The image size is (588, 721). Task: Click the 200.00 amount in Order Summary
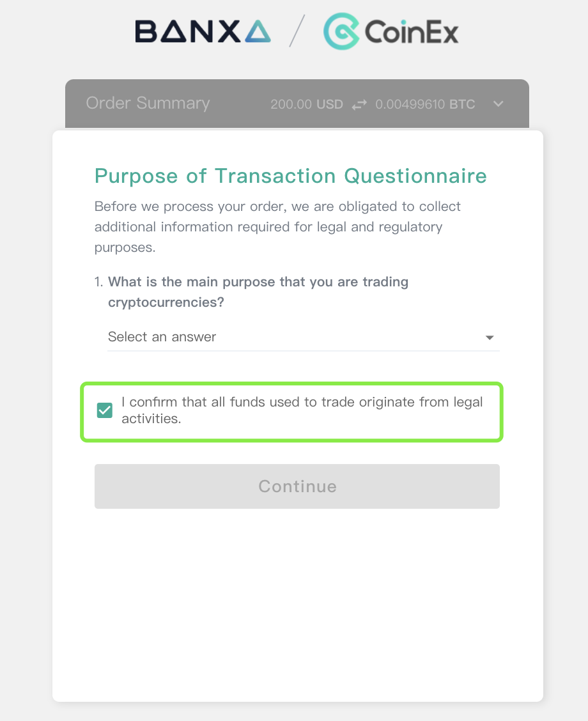pyautogui.click(x=291, y=104)
